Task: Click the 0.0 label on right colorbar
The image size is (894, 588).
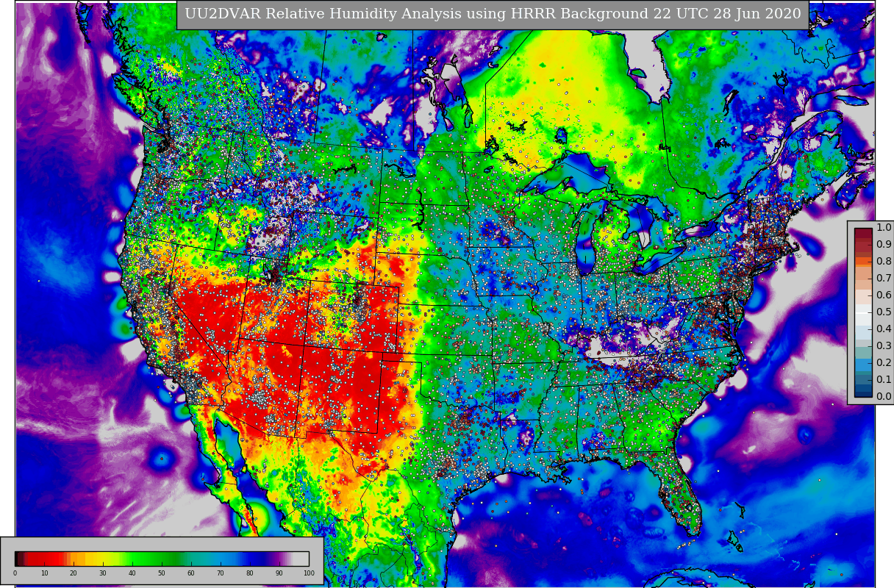Action: (x=884, y=396)
